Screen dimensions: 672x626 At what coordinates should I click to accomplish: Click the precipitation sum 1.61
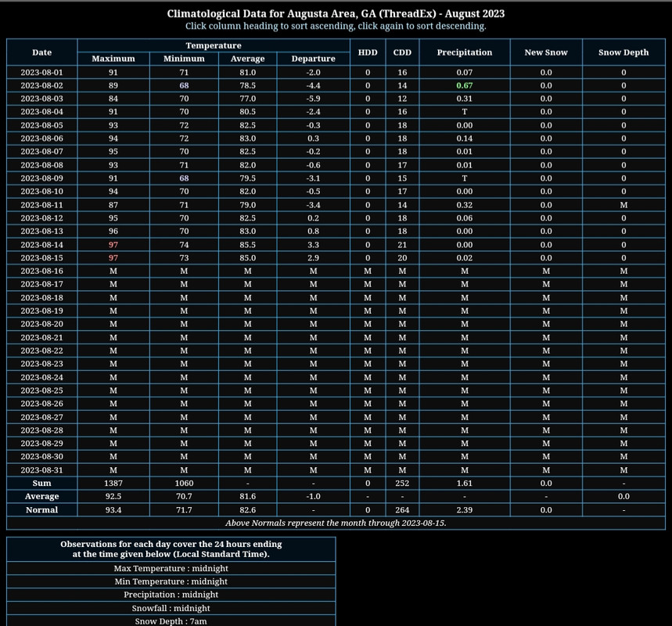point(465,484)
